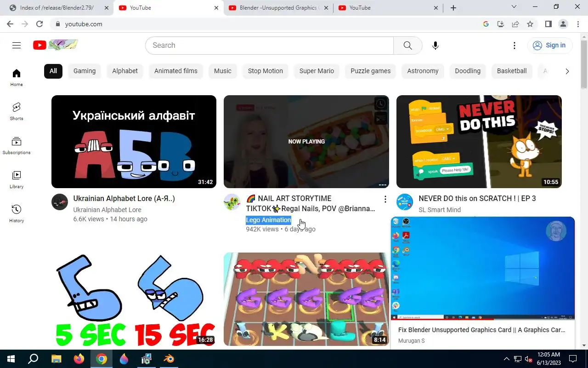Click Watch later clock icon on thumbnail
This screenshot has width=588, height=368.
click(381, 103)
